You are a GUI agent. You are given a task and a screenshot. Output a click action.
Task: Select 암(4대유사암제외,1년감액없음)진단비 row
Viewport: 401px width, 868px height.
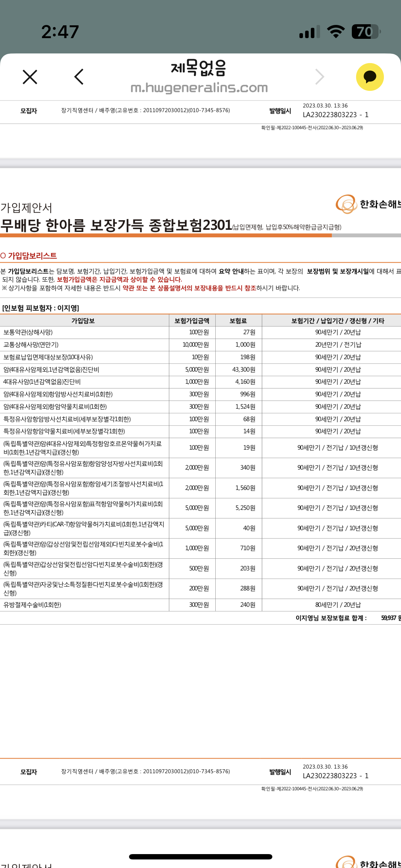(200, 370)
